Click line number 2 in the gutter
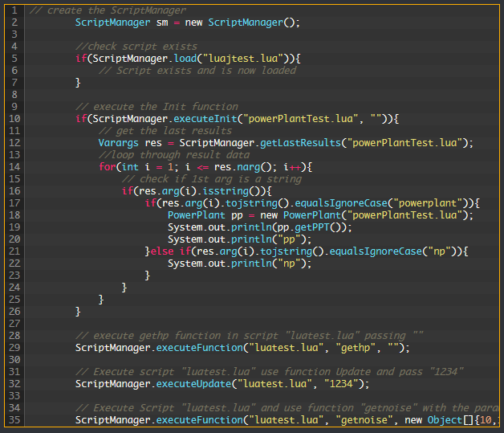This screenshot has width=504, height=433. click(14, 22)
